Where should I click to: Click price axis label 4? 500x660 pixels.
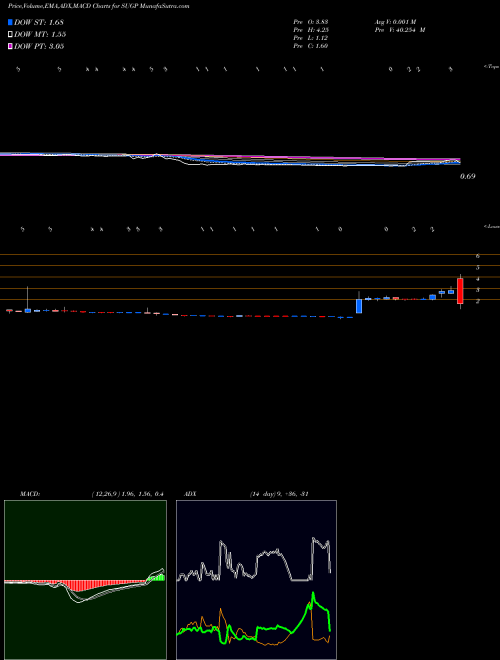(x=478, y=279)
